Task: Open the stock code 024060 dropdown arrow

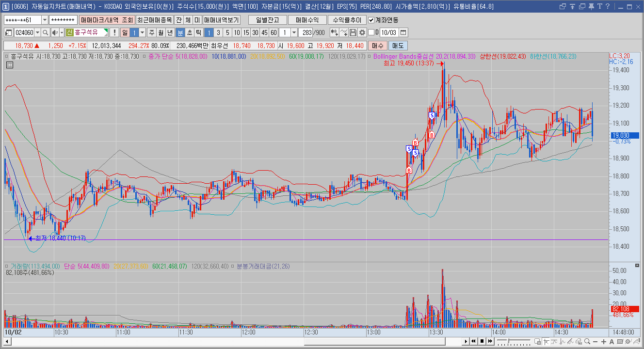Action: (37, 32)
